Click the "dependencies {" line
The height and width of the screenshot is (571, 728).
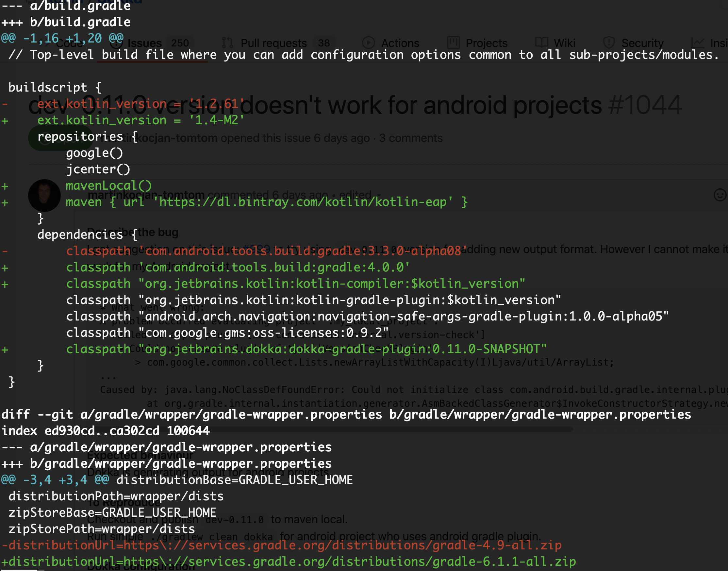[88, 235]
